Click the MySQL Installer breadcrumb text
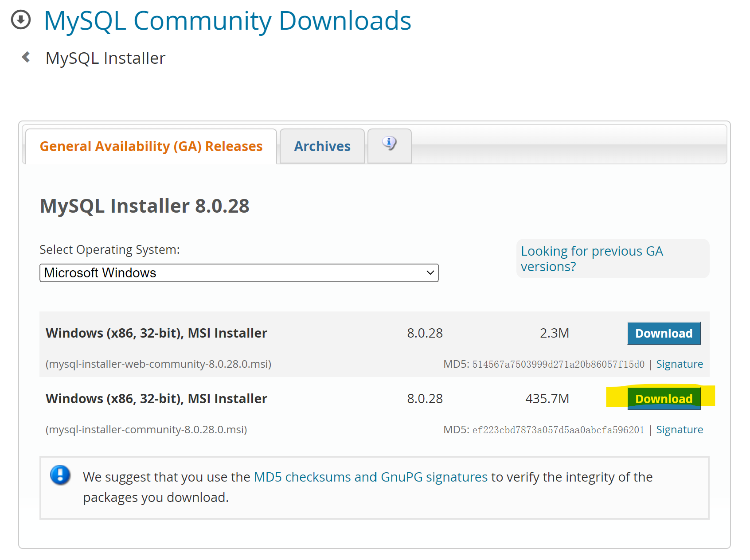This screenshot has height=560, width=750. 105,58
